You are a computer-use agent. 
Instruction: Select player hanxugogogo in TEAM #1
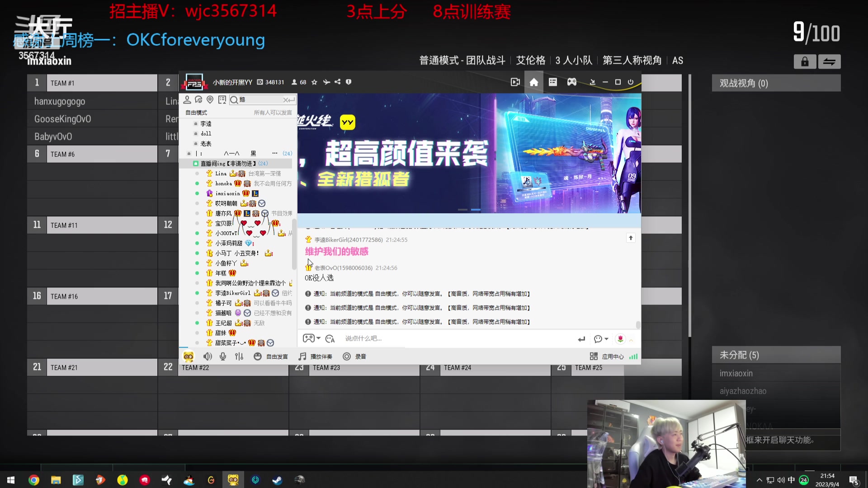coord(92,101)
